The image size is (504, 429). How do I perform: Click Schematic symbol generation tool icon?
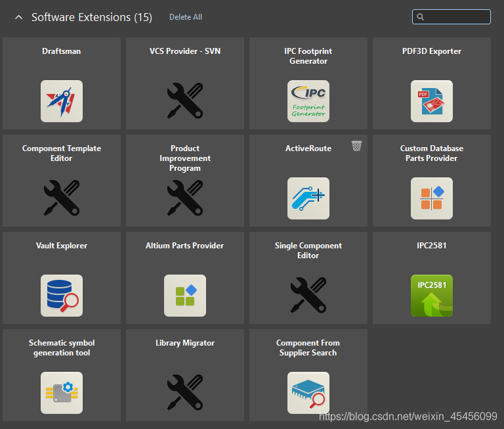tap(62, 393)
